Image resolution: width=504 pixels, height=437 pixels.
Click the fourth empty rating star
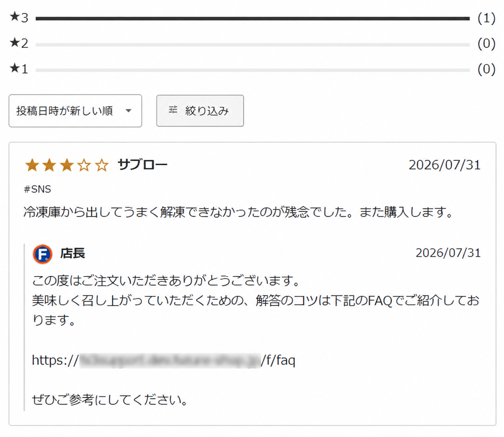[x=84, y=165]
